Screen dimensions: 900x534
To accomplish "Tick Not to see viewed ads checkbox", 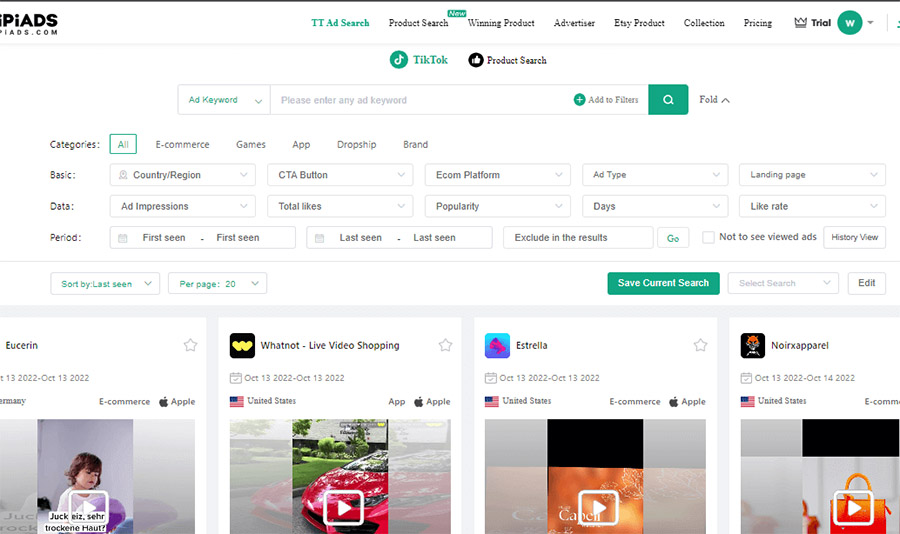I will (x=708, y=237).
